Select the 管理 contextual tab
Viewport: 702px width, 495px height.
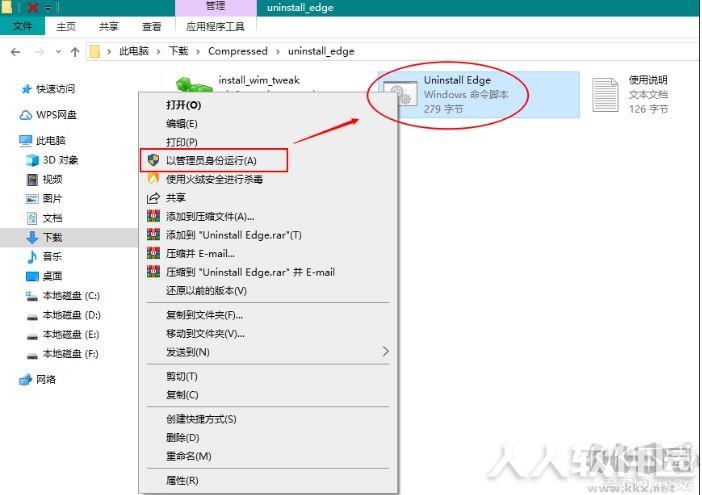click(x=215, y=6)
